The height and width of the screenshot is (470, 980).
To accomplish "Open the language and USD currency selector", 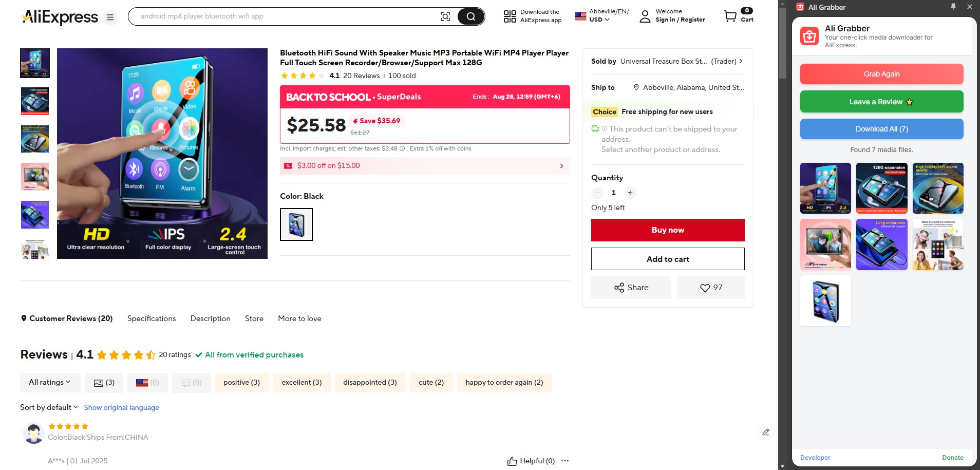I will pos(601,16).
